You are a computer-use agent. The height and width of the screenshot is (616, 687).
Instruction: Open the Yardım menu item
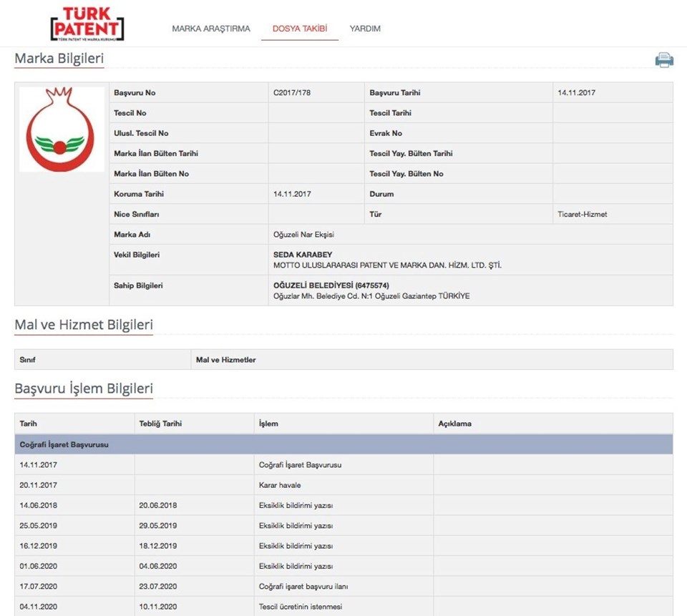365,29
